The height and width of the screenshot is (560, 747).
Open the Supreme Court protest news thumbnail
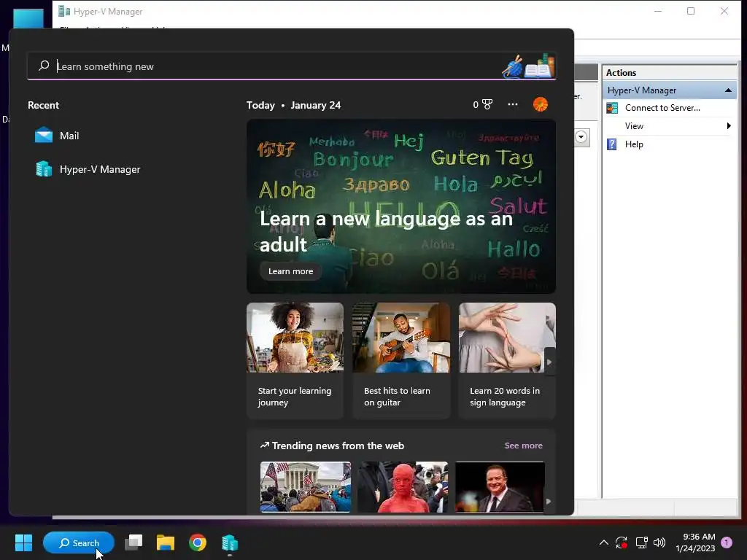click(x=306, y=486)
